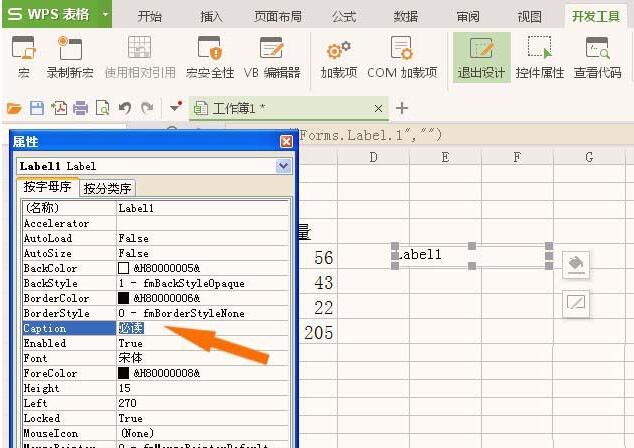
Task: Select column D header
Action: [x=373, y=157]
